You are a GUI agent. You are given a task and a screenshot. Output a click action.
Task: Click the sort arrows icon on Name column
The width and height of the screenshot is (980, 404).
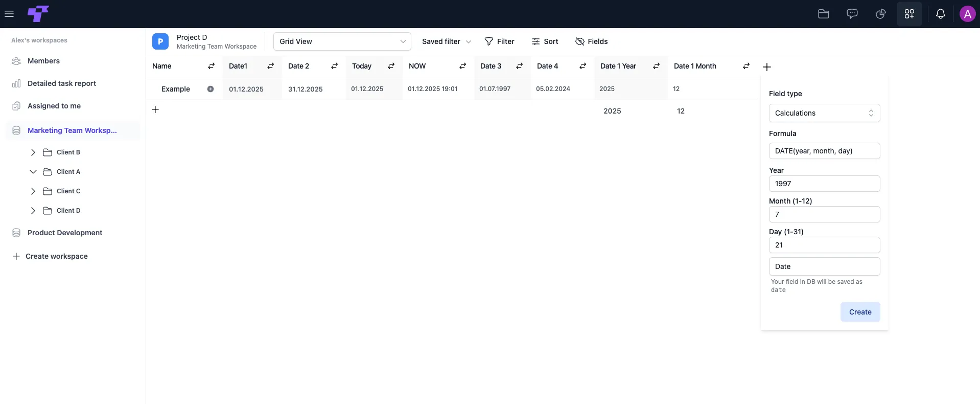click(x=211, y=66)
